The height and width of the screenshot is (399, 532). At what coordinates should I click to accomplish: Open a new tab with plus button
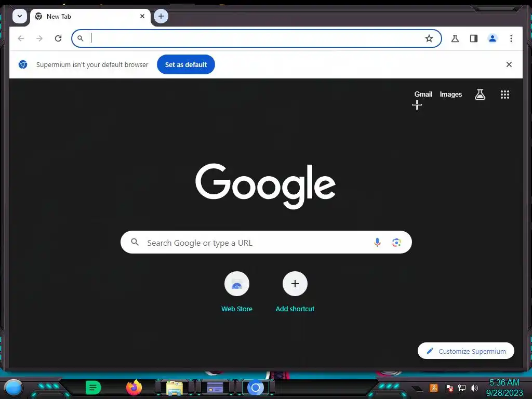(x=161, y=16)
